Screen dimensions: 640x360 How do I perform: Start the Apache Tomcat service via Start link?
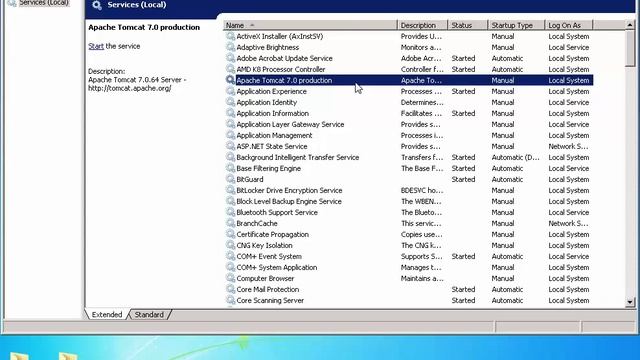pyautogui.click(x=96, y=46)
